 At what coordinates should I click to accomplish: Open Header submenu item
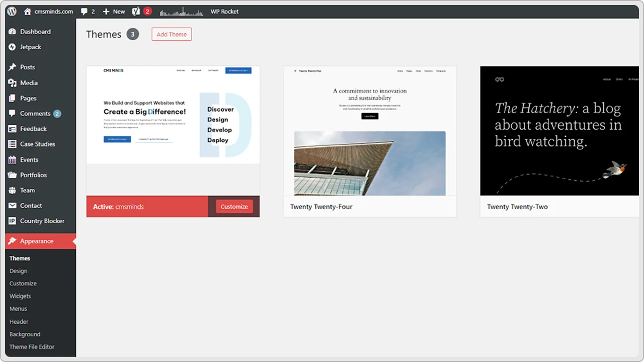19,322
